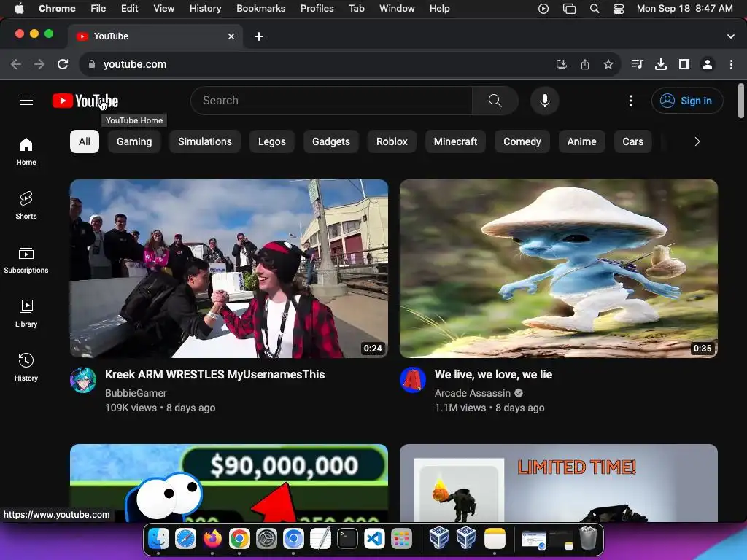Screen dimensions: 747x560
Task: Close the YouTube browser tab
Action: 231,36
